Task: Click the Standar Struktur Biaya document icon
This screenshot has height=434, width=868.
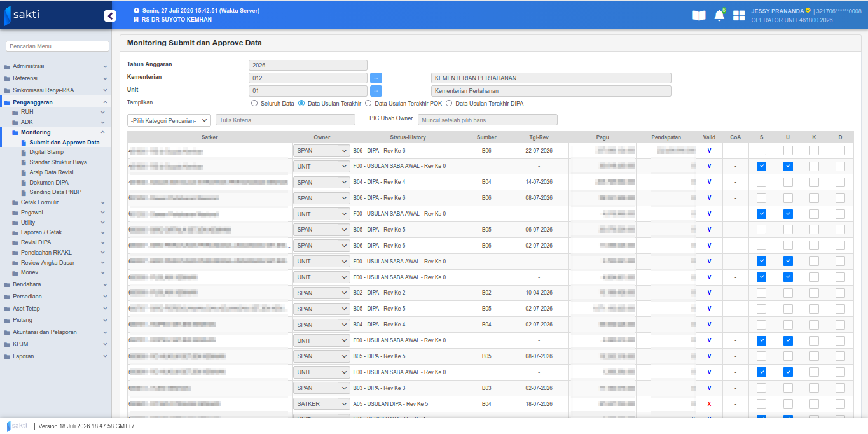Action: 24,162
